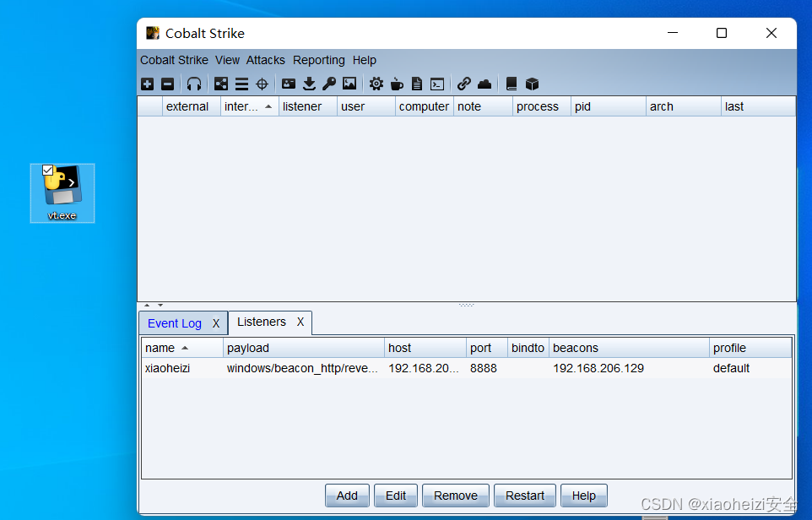Image resolution: width=812 pixels, height=520 pixels.
Task: Click the terminal scripted web delivery icon
Action: (437, 84)
